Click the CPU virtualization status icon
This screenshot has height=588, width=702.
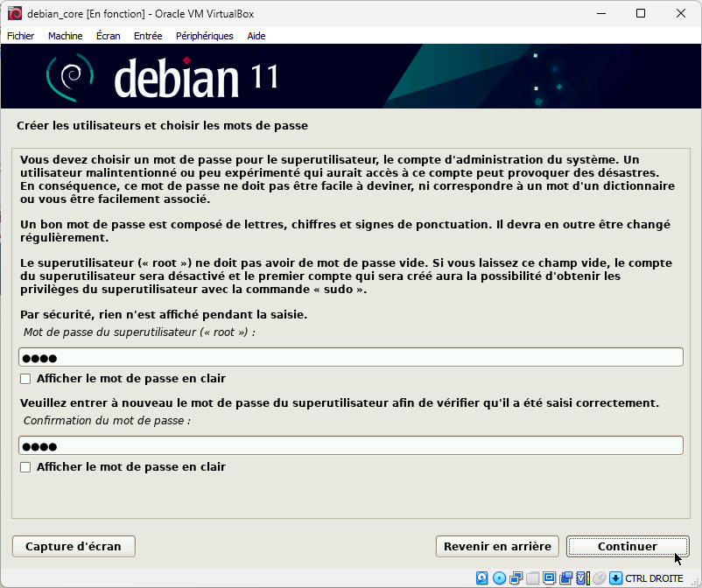pyautogui.click(x=583, y=578)
